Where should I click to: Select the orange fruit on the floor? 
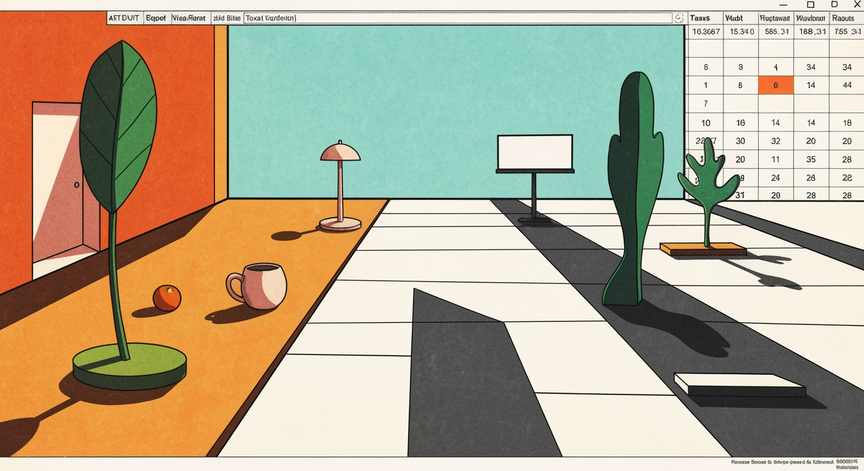pos(167,298)
